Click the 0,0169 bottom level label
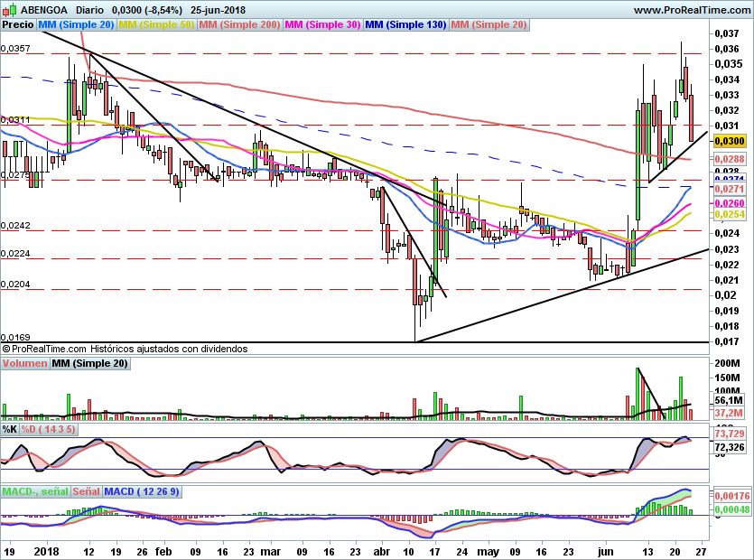 (x=15, y=337)
